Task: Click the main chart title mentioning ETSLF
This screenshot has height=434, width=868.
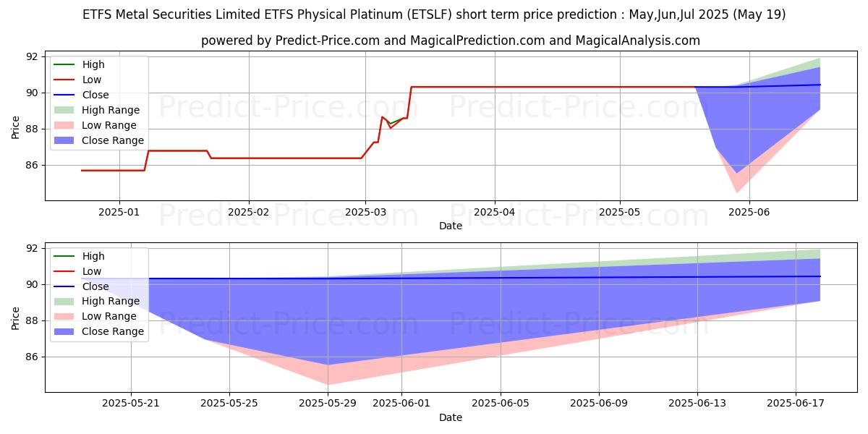Action: 434,14
